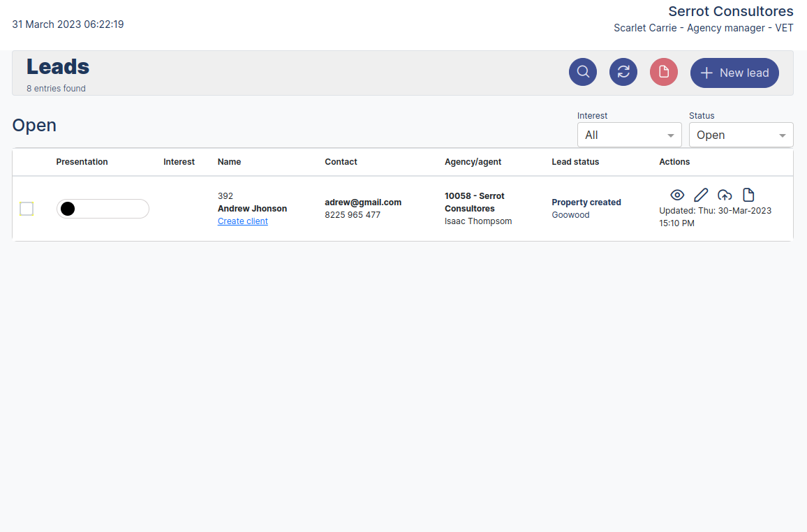Refresh the leads list
The height and width of the screenshot is (532, 807).
click(623, 72)
